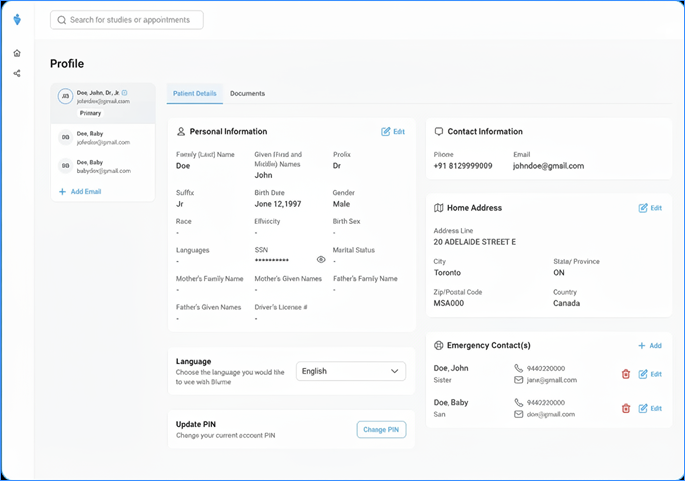Screen dimensions: 685x481
Task: Open the Home icon in left sidebar
Action: [17, 53]
